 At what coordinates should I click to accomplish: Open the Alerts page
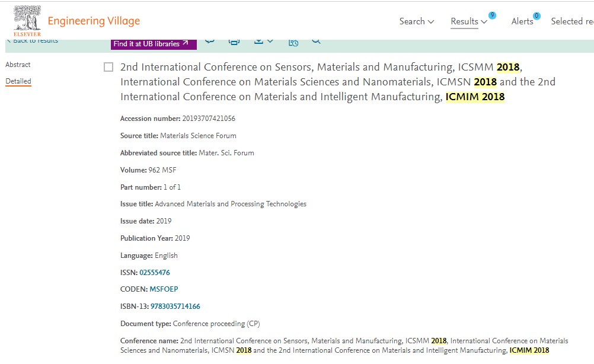coord(522,21)
